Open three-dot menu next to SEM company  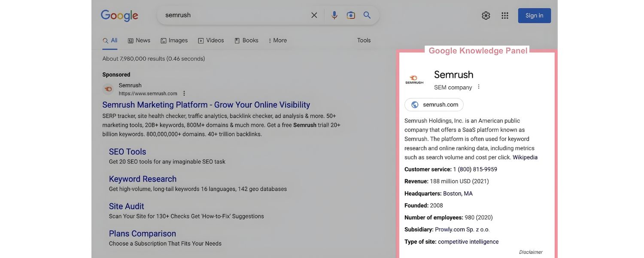click(x=479, y=87)
